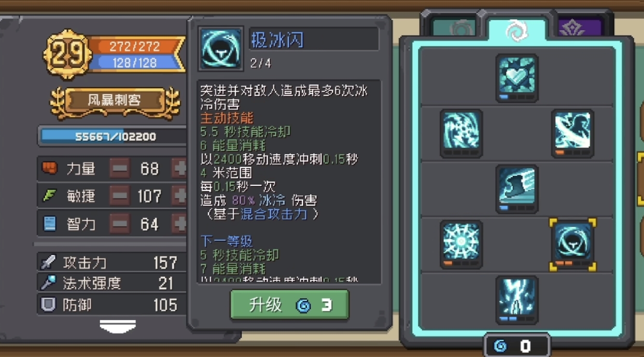Select the ice slash assassin skill icon
The width and height of the screenshot is (644, 357).
pos(573,133)
